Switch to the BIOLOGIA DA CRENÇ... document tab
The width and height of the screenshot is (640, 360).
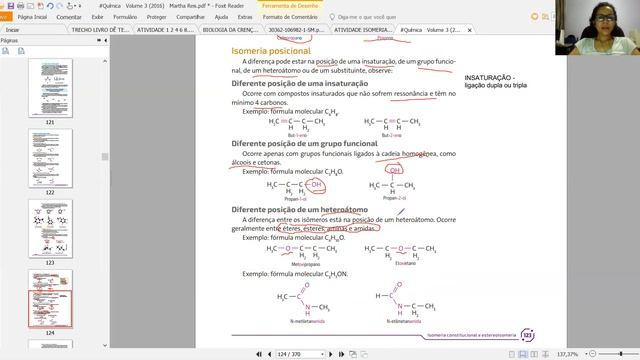(x=231, y=30)
